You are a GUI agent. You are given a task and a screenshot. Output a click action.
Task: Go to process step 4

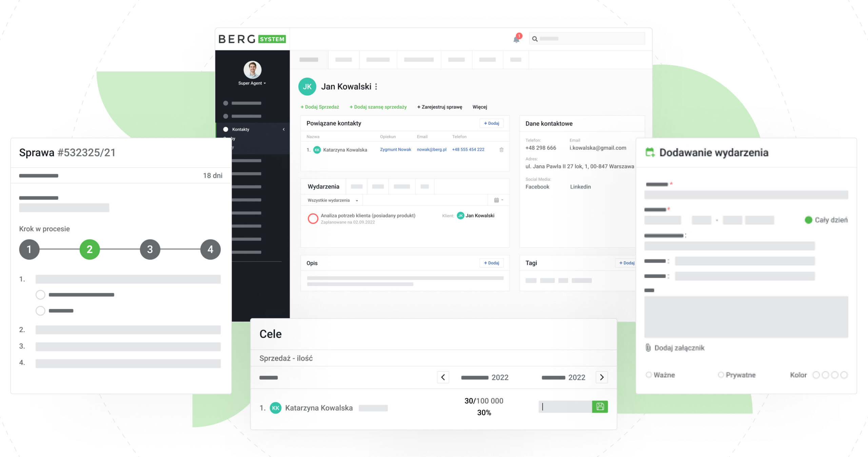tap(210, 249)
